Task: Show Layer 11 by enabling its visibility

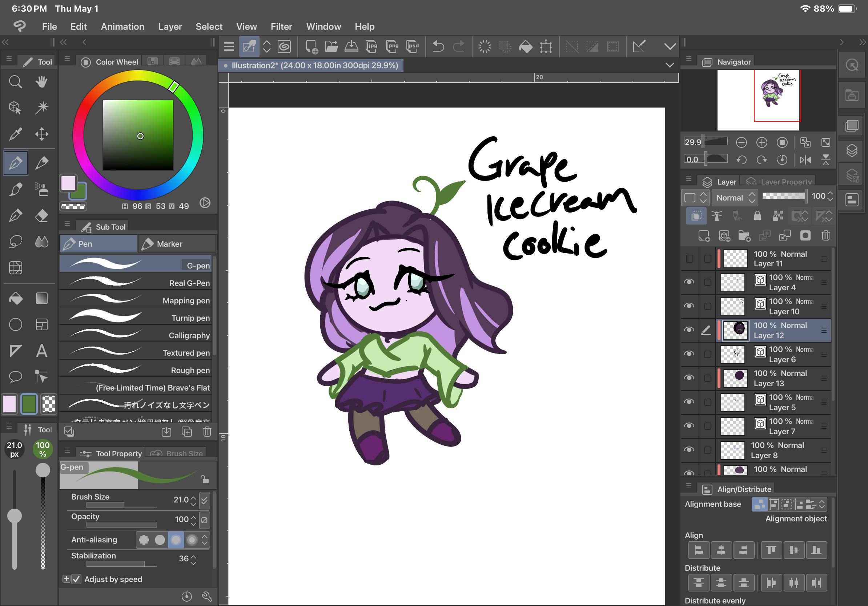Action: click(x=690, y=259)
